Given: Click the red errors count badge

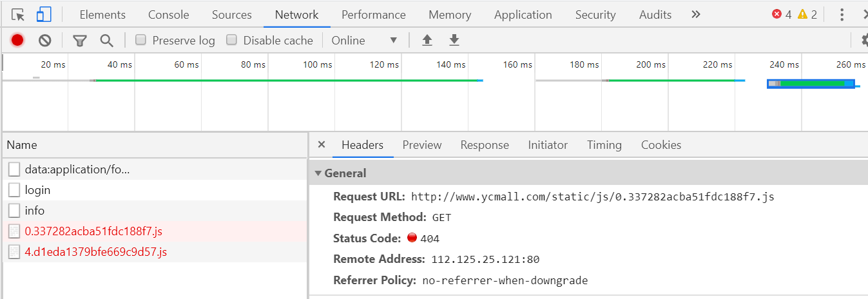Looking at the screenshot, I should tap(782, 14).
